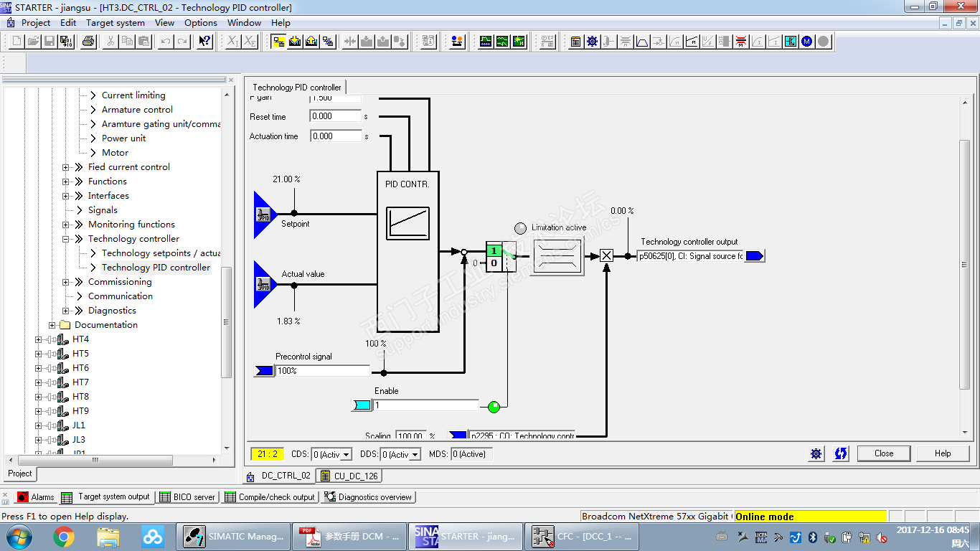Click the Actuation time input field

(x=336, y=136)
